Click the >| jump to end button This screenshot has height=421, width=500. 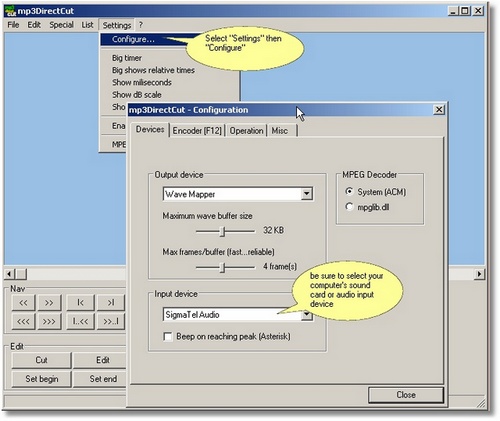111,303
